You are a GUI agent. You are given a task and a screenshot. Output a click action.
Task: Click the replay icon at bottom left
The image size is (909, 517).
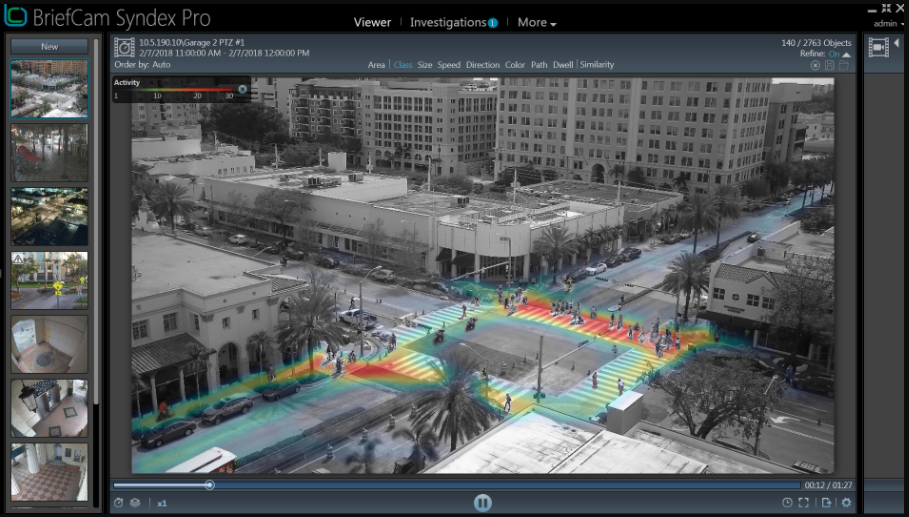point(119,503)
